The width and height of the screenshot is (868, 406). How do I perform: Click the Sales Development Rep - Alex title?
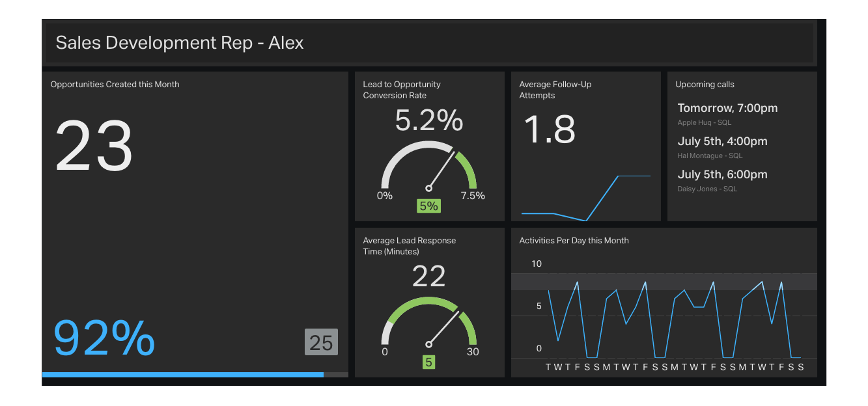180,43
